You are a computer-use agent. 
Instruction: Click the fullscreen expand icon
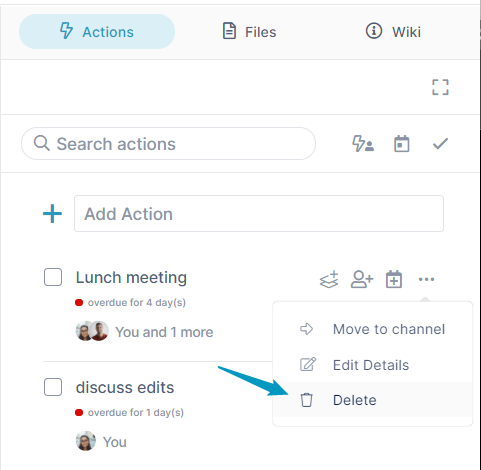pyautogui.click(x=440, y=87)
